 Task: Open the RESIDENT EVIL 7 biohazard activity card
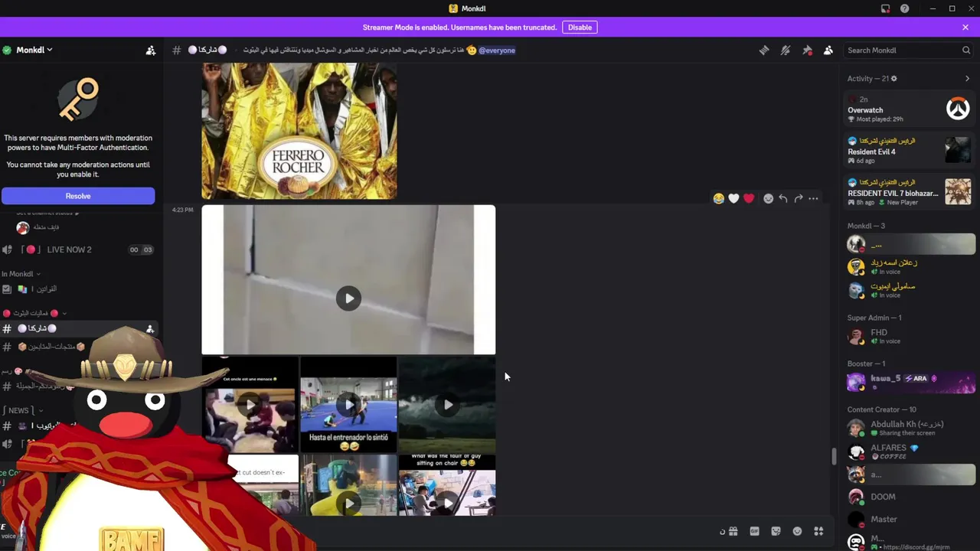click(909, 192)
